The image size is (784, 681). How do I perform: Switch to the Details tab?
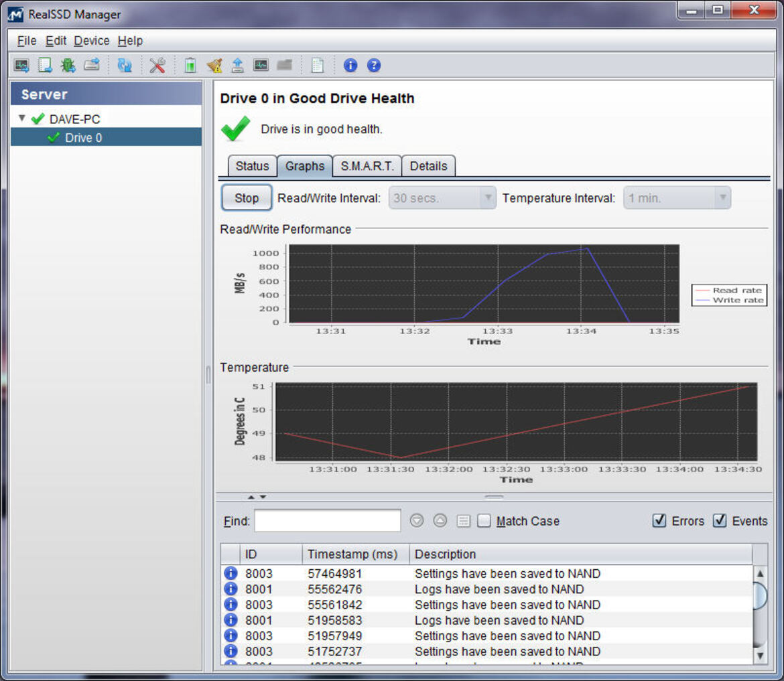pyautogui.click(x=428, y=166)
